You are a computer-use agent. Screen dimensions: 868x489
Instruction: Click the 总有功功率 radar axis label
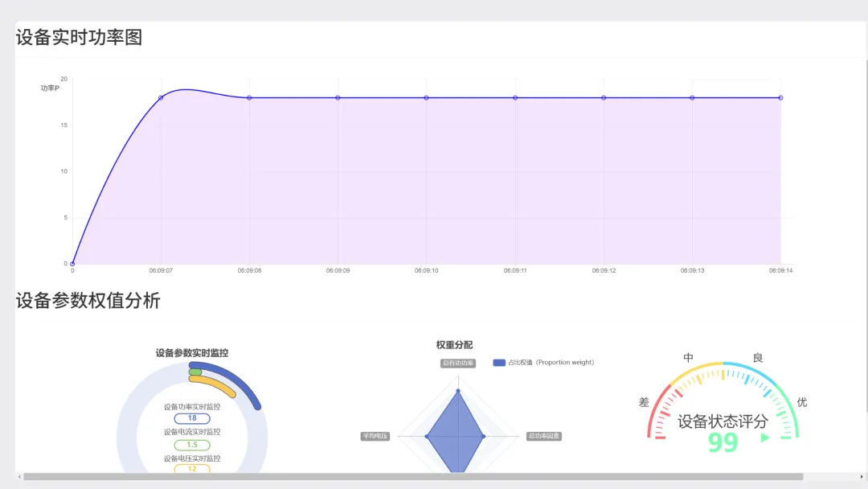point(458,364)
